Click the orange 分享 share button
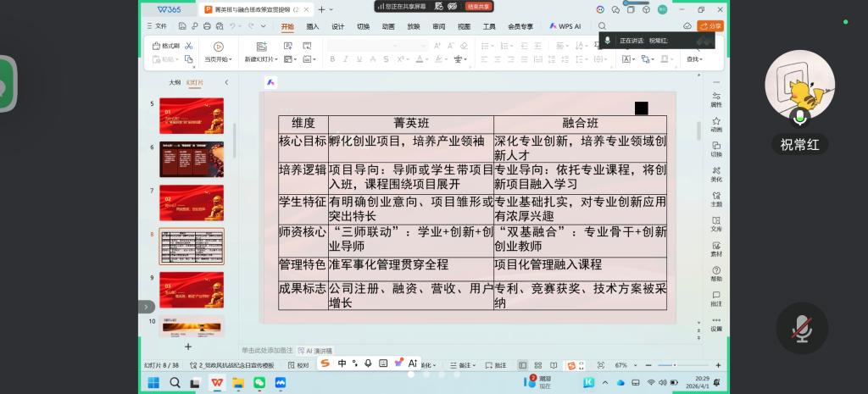 (710, 26)
